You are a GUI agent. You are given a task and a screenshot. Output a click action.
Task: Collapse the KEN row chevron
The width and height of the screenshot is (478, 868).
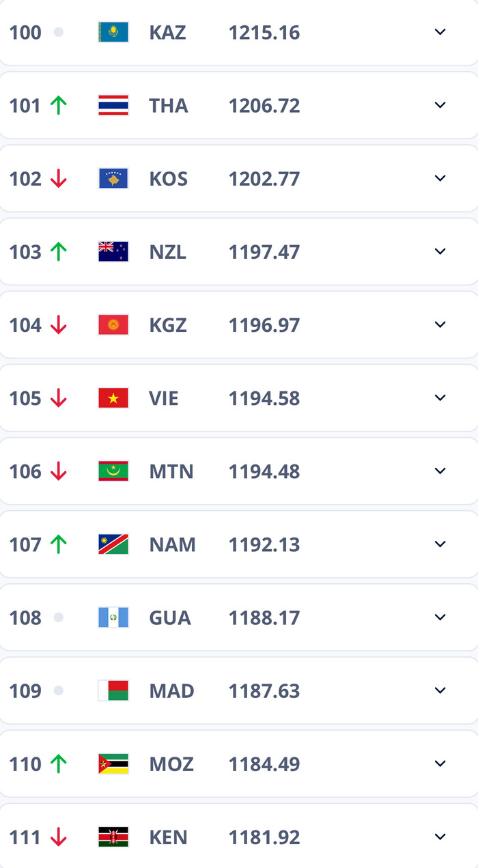440,837
